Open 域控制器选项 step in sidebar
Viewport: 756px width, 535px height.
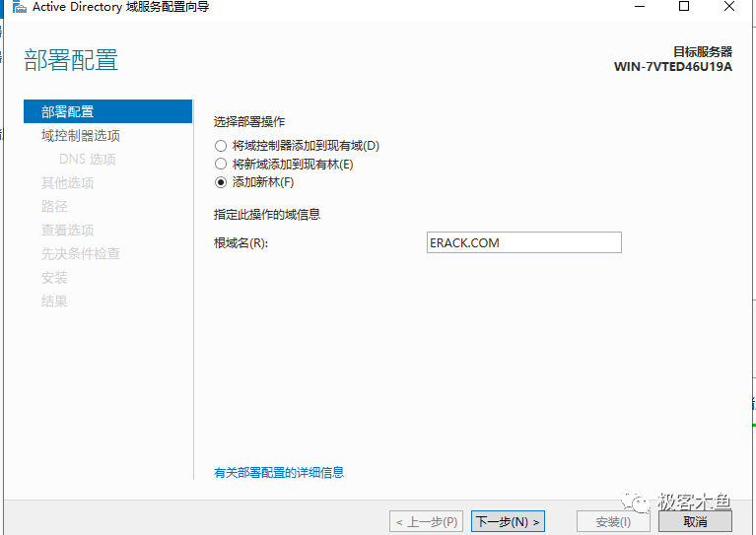coord(81,135)
